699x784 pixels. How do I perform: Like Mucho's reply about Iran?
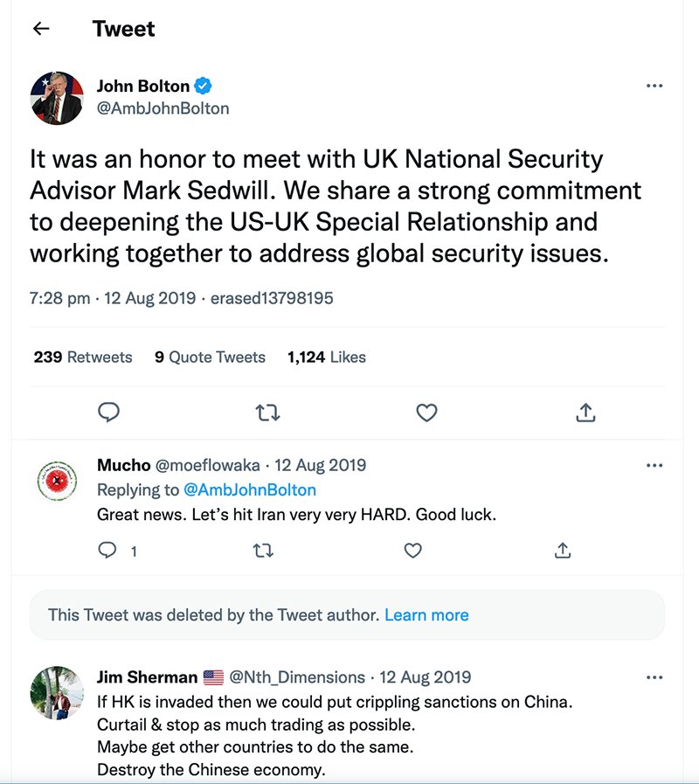coord(413,551)
